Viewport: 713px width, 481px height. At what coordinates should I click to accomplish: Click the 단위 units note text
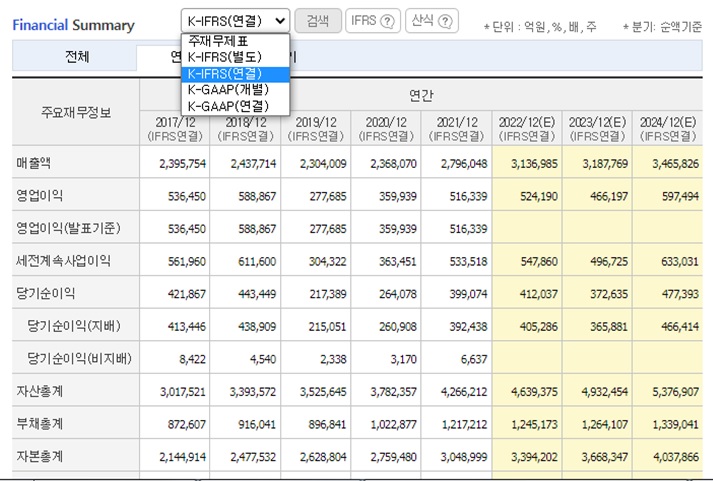(x=540, y=27)
